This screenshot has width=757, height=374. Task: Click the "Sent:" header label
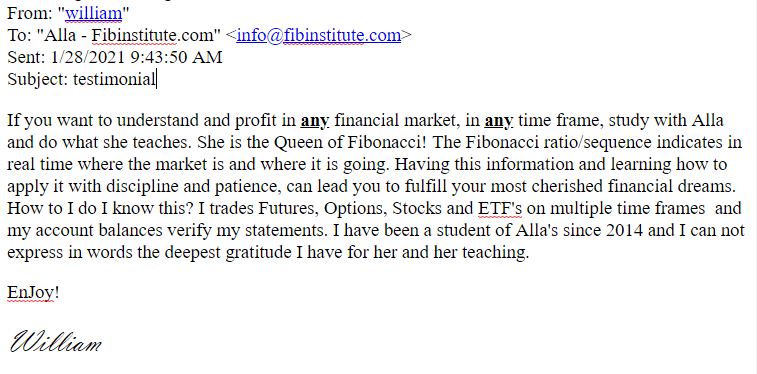pyautogui.click(x=27, y=57)
